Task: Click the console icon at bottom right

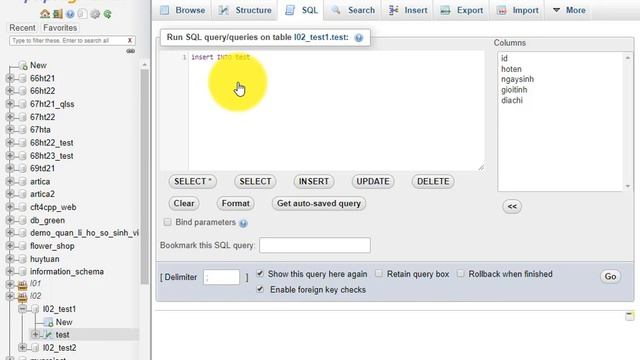Action: (x=630, y=316)
